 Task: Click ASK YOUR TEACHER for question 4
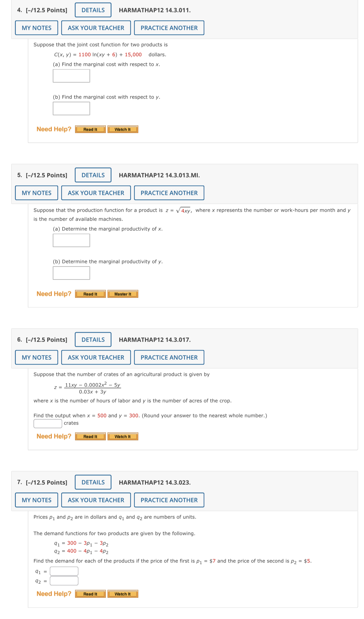click(96, 28)
